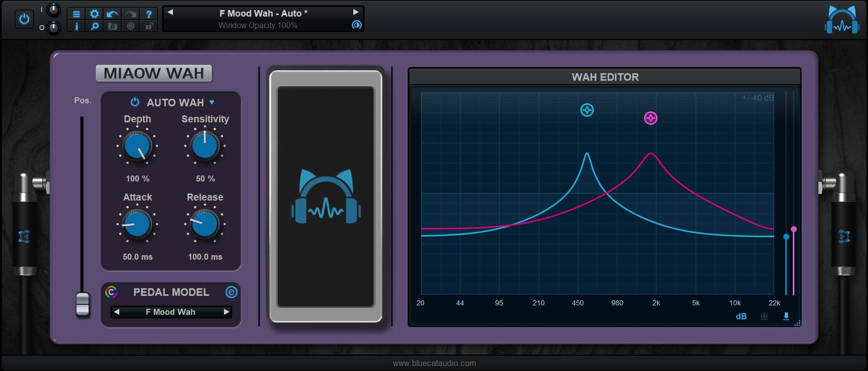This screenshot has height=371, width=868.
Task: Expand the Auto Wah mode dropdown arrow
Action: (x=211, y=102)
